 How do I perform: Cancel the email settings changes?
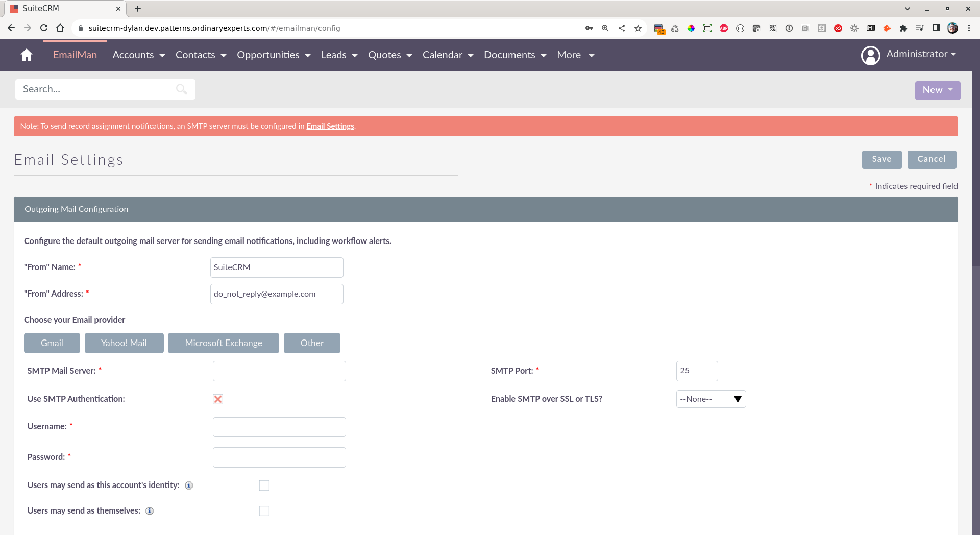point(932,159)
